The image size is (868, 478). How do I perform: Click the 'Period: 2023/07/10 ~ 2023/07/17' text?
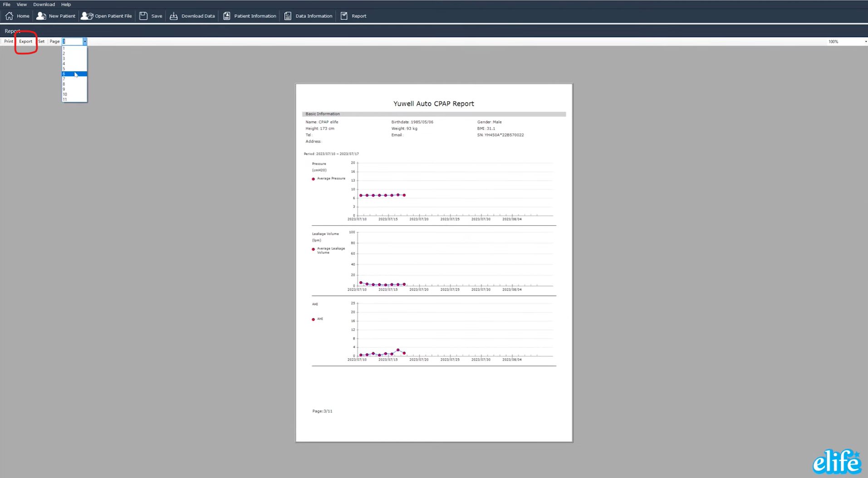click(x=331, y=154)
